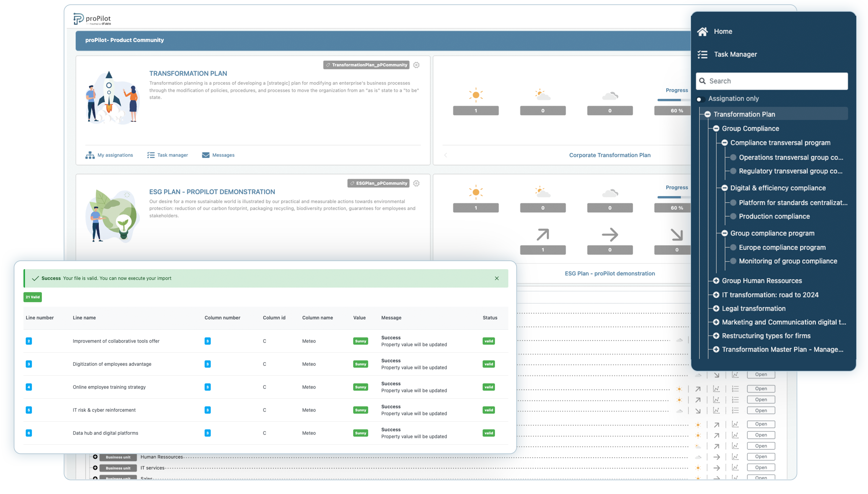This screenshot has width=868, height=494.
Task: Select sunny weather icon in ESG card
Action: [x=475, y=192]
